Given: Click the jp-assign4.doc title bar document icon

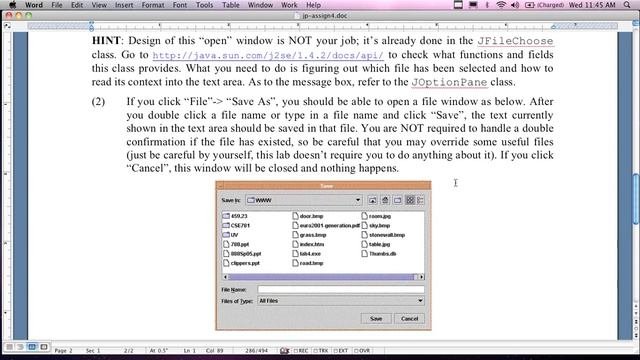Looking at the screenshot, I should (x=297, y=16).
